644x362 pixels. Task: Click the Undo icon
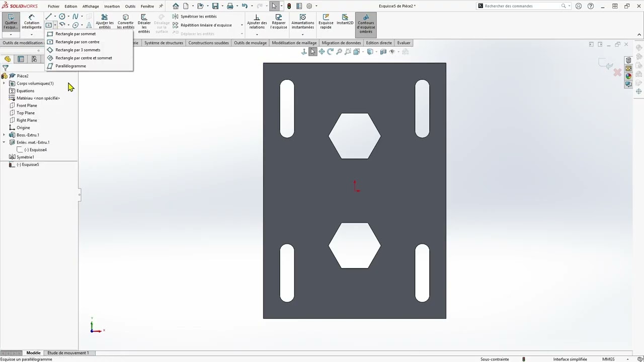tap(245, 6)
